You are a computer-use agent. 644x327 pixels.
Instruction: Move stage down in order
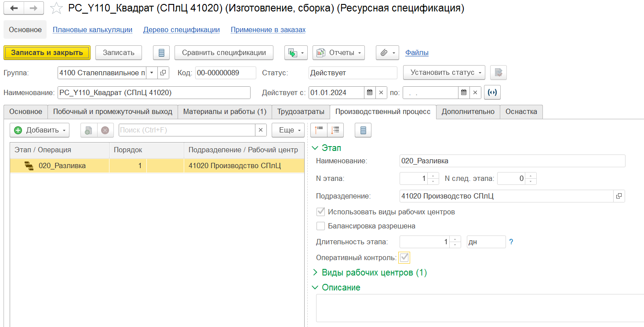click(x=335, y=130)
